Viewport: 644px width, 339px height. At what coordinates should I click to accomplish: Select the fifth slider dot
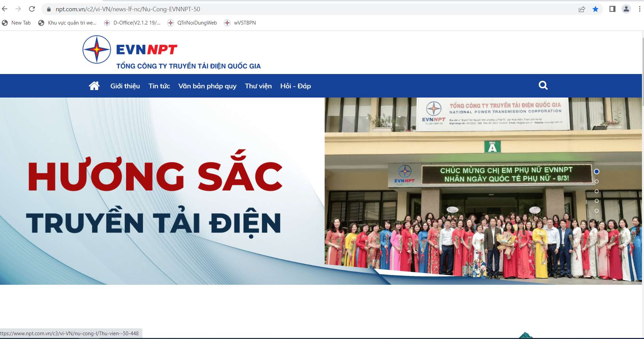tap(597, 211)
